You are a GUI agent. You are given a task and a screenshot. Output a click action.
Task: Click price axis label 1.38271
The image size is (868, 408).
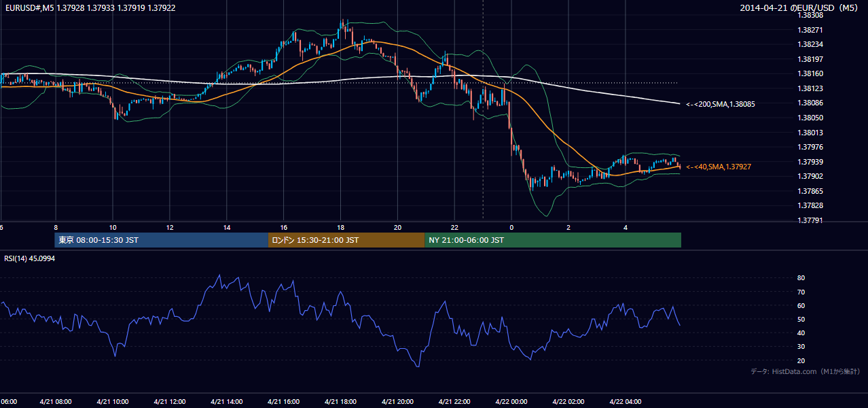click(810, 30)
